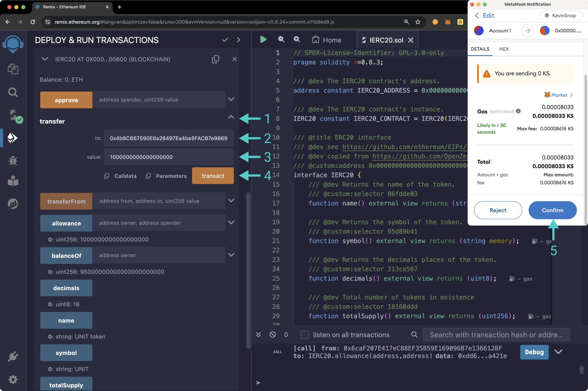Clear the terminal console icon
This screenshot has height=391, width=588.
click(x=273, y=335)
